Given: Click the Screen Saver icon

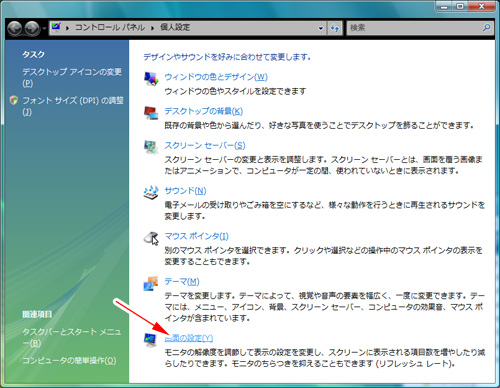Looking at the screenshot, I should click(151, 147).
